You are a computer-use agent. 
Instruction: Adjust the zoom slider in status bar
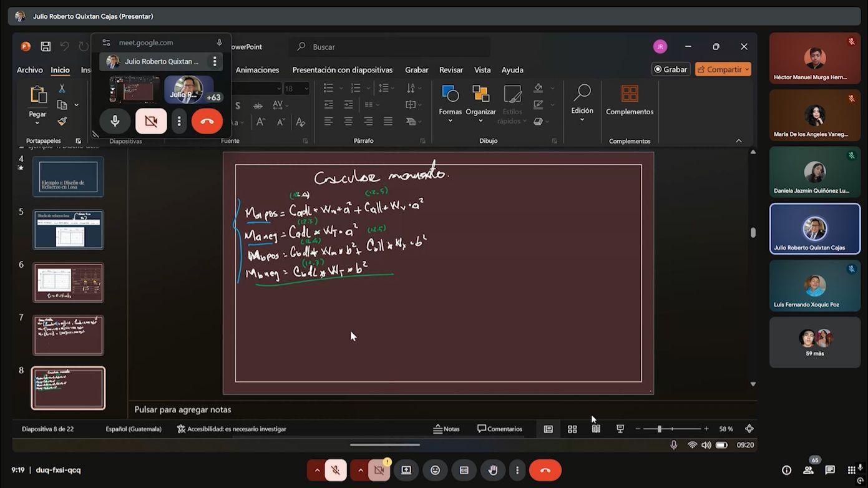(660, 429)
